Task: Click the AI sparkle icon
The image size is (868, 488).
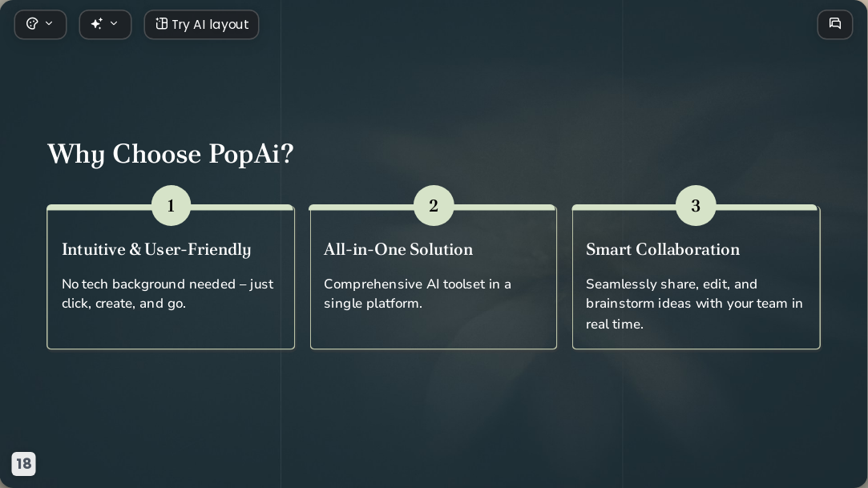Action: click(x=96, y=24)
